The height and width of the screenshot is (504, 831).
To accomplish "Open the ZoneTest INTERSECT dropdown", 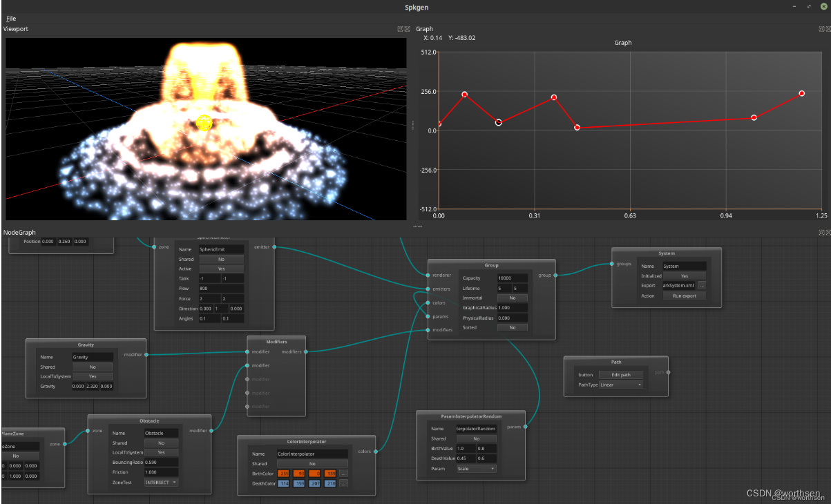I will click(161, 483).
